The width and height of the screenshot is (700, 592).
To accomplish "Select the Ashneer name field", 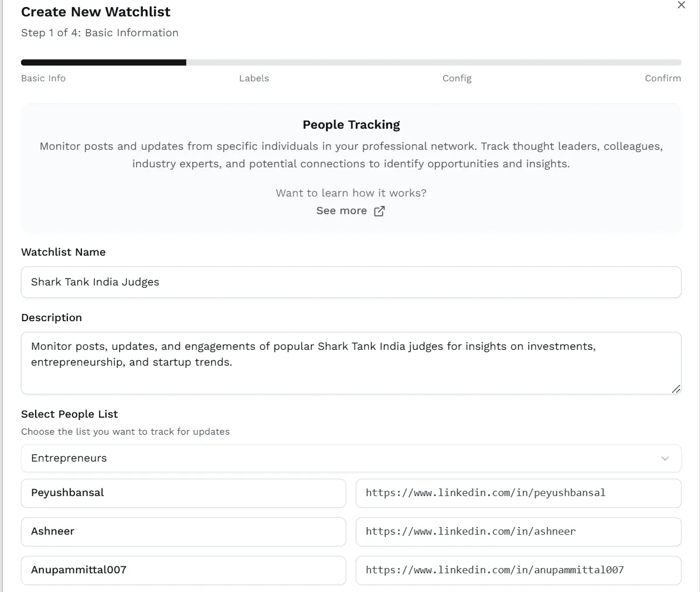I will coord(183,531).
